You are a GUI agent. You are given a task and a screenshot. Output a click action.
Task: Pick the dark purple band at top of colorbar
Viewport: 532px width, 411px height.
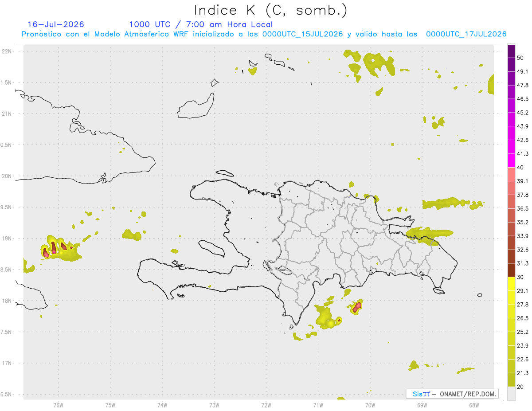click(x=511, y=51)
